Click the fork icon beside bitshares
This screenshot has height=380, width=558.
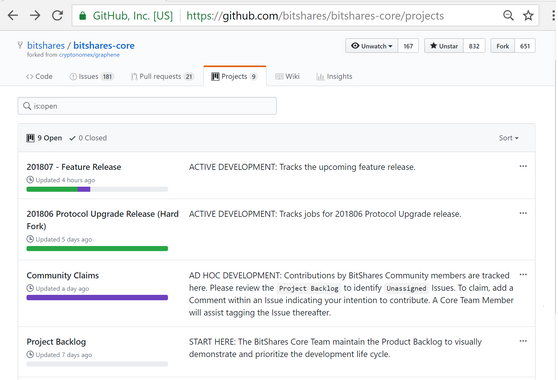[20, 45]
